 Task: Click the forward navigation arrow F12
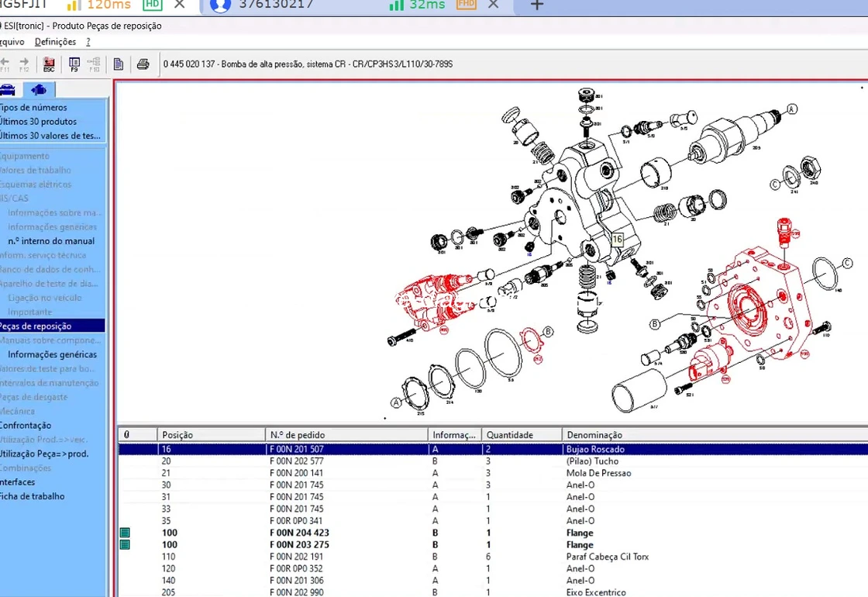[x=23, y=61]
